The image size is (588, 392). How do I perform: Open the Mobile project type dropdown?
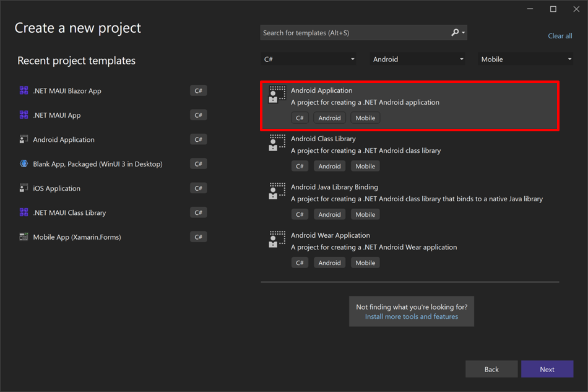(525, 59)
